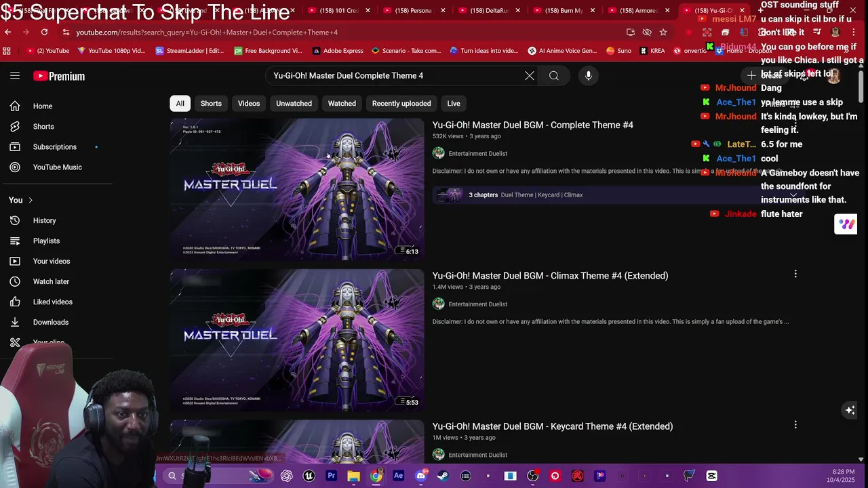Reload the page with refresh icon
The image size is (868, 488).
44,32
